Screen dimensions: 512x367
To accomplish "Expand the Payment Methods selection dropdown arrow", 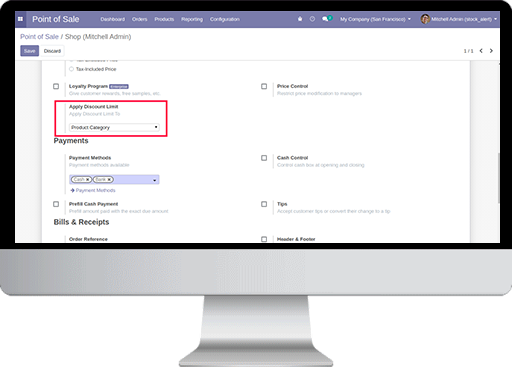I will (x=155, y=180).
